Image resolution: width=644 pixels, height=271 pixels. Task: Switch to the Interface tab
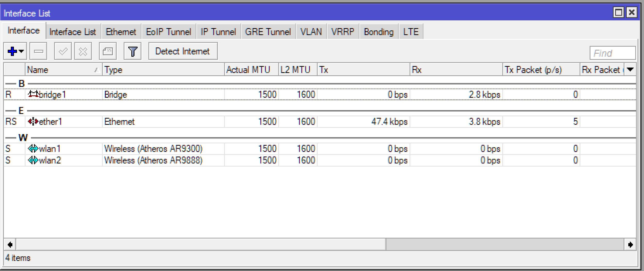pos(24,31)
